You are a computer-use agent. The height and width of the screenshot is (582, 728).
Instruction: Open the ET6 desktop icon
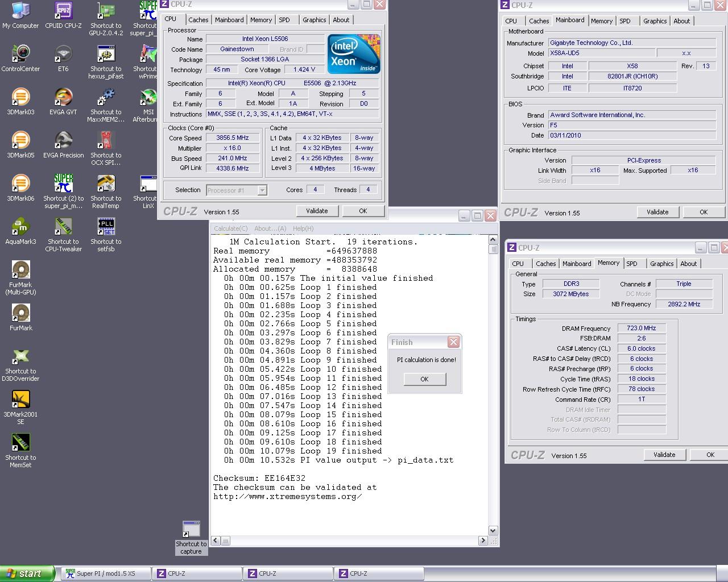[x=63, y=59]
